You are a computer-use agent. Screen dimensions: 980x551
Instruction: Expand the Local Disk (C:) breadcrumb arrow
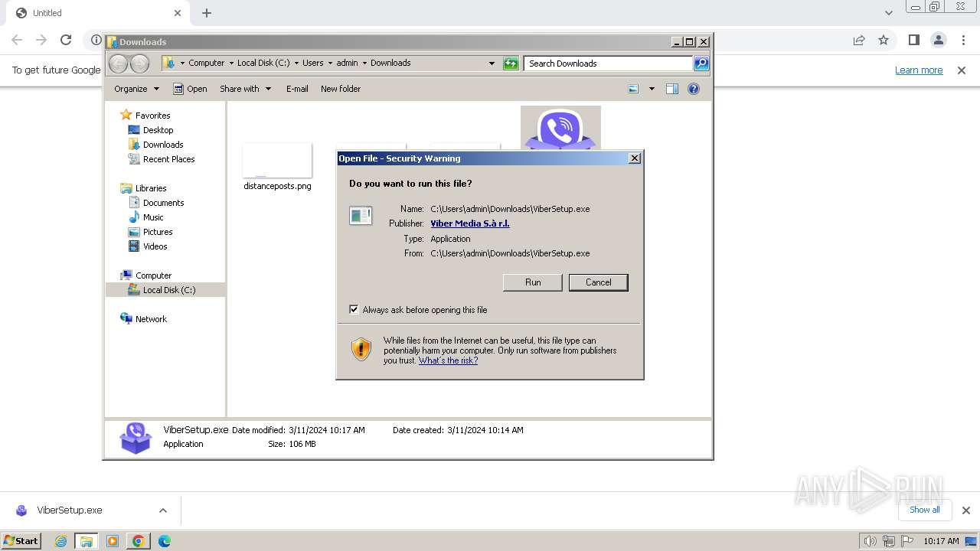[296, 64]
